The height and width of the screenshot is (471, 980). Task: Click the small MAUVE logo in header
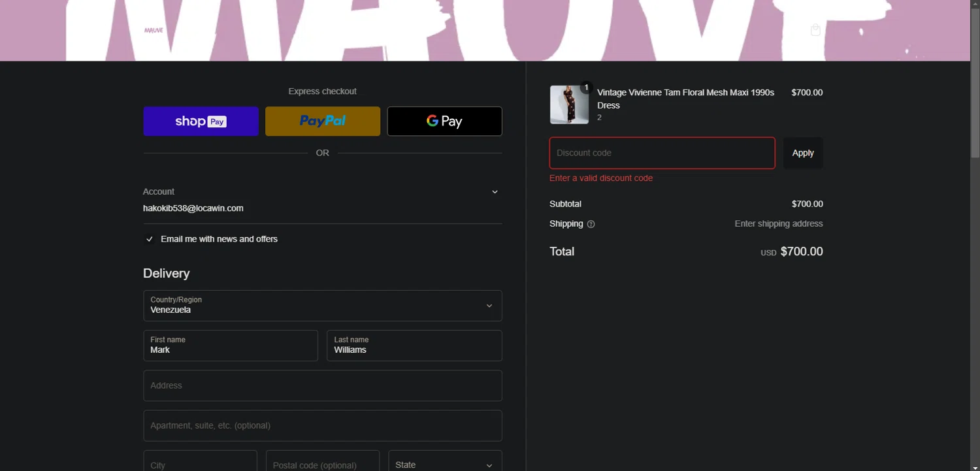(154, 30)
